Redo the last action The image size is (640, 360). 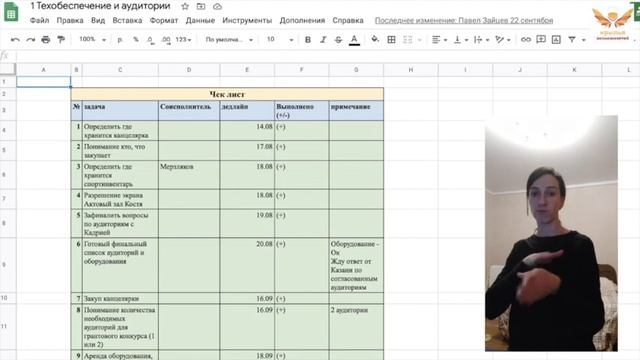tap(31, 40)
